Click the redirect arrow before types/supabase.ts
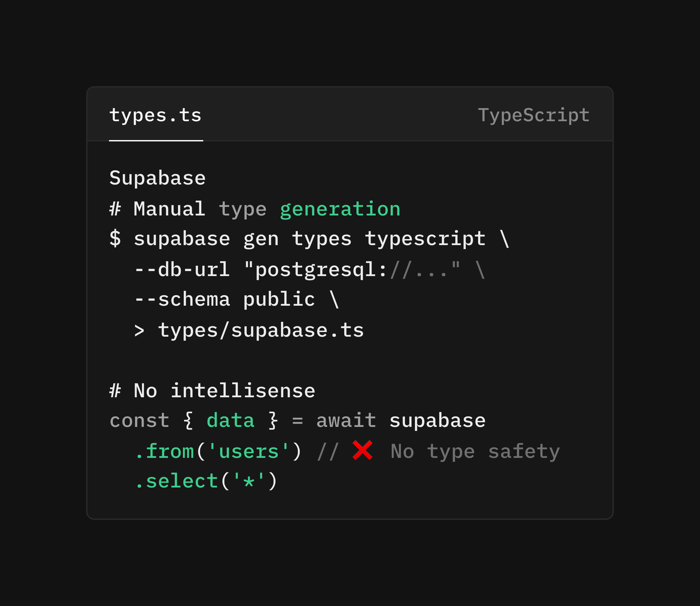 [139, 331]
